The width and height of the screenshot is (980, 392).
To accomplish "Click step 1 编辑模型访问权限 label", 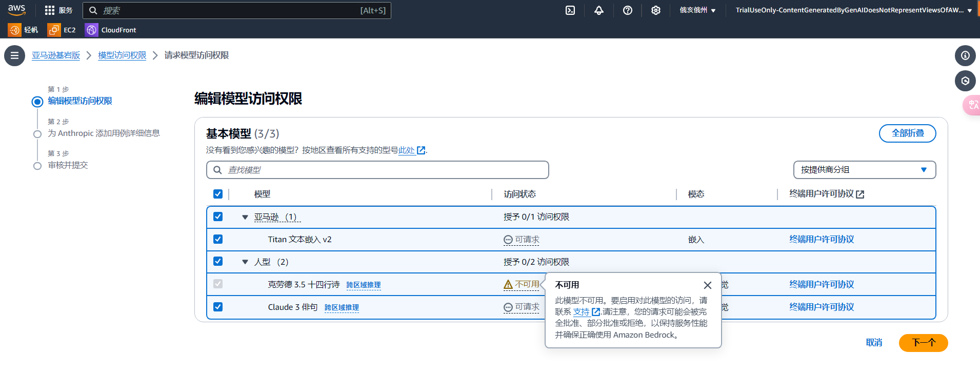I will tap(80, 101).
